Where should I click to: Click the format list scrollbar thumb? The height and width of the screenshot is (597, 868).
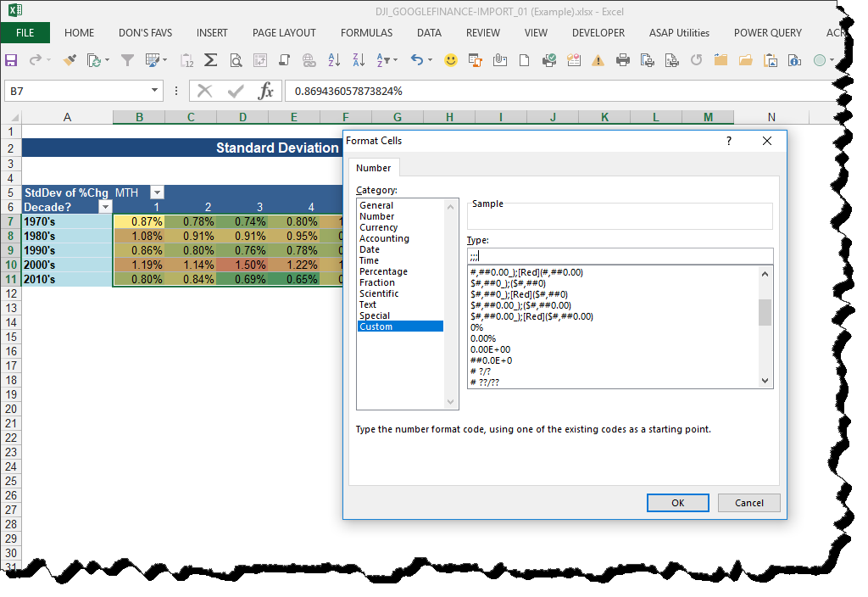tap(765, 312)
